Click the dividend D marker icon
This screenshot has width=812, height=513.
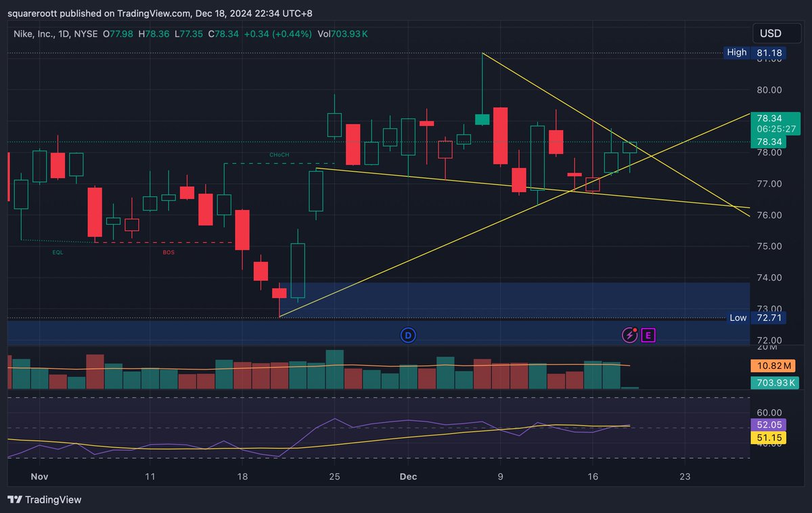408,335
